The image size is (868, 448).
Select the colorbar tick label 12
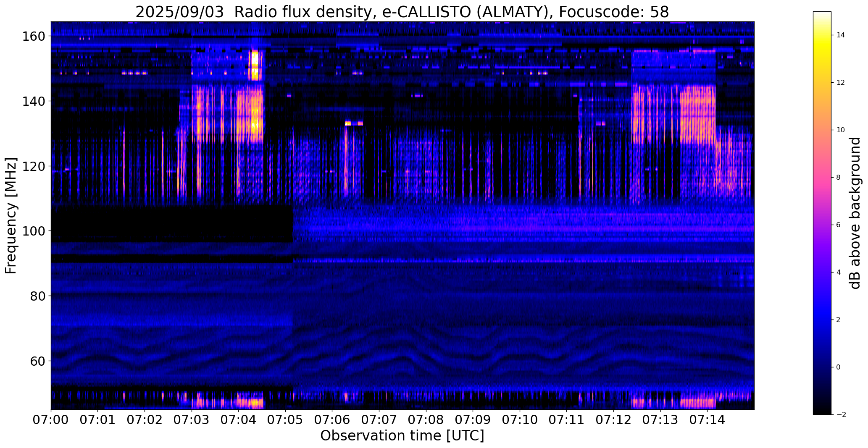point(841,83)
